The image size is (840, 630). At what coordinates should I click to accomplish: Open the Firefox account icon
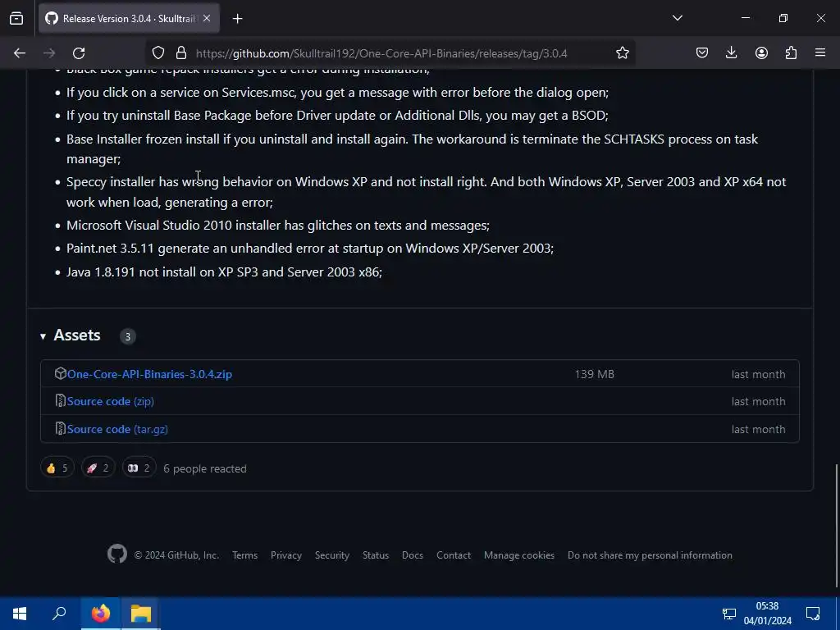point(761,52)
